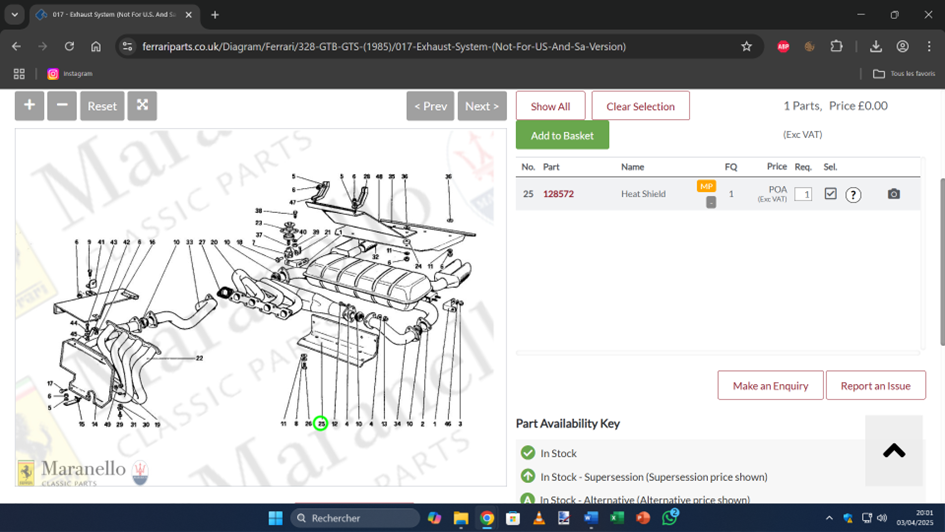Open Windows Start menu

(x=275, y=518)
